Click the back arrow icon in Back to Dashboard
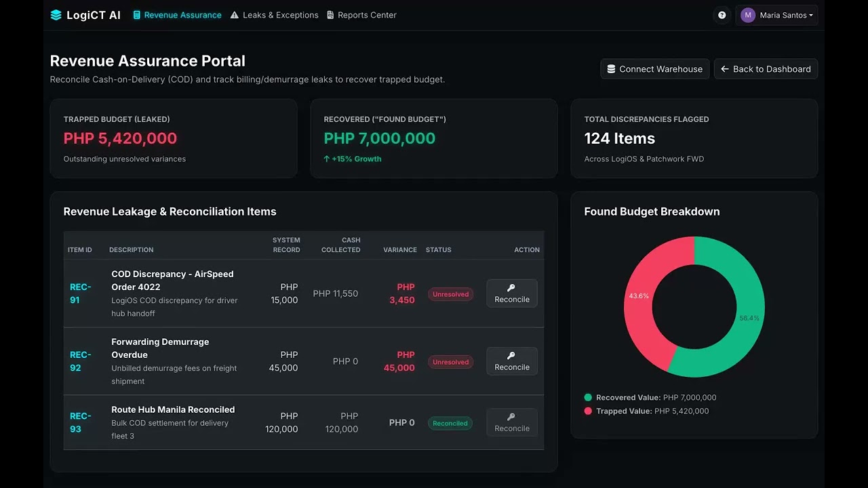 pos(725,69)
